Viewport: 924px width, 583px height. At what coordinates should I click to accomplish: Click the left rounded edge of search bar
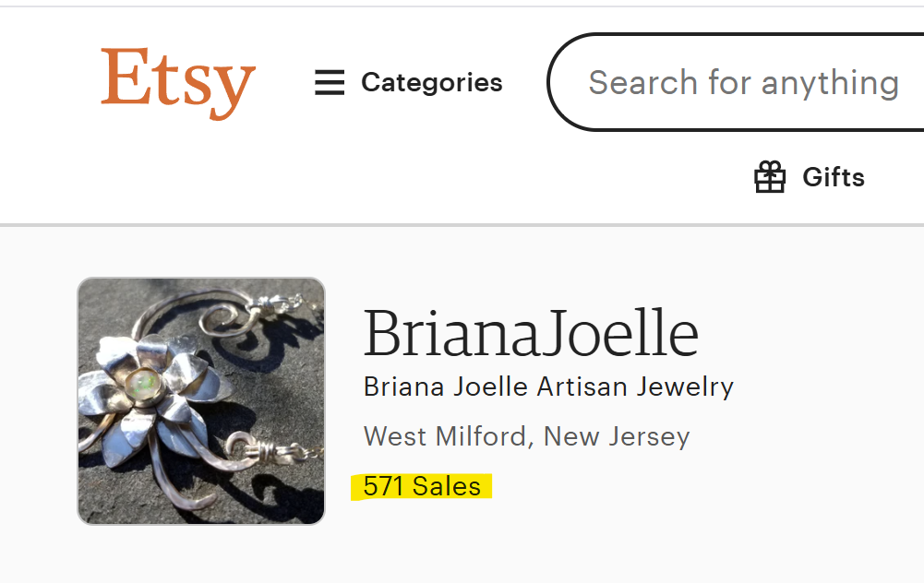pyautogui.click(x=559, y=83)
